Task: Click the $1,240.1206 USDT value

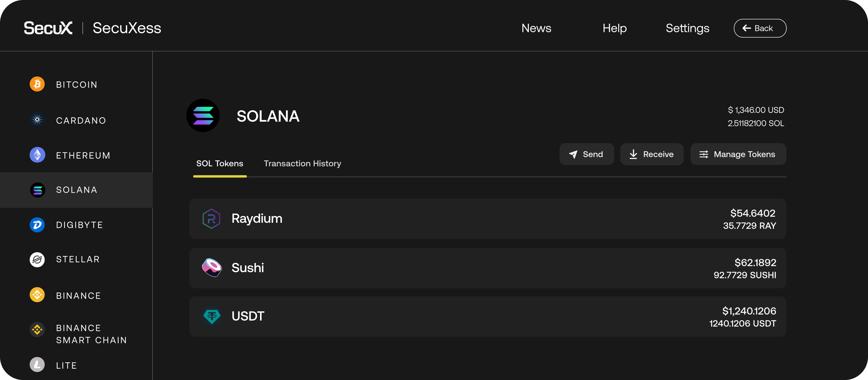Action: click(749, 311)
